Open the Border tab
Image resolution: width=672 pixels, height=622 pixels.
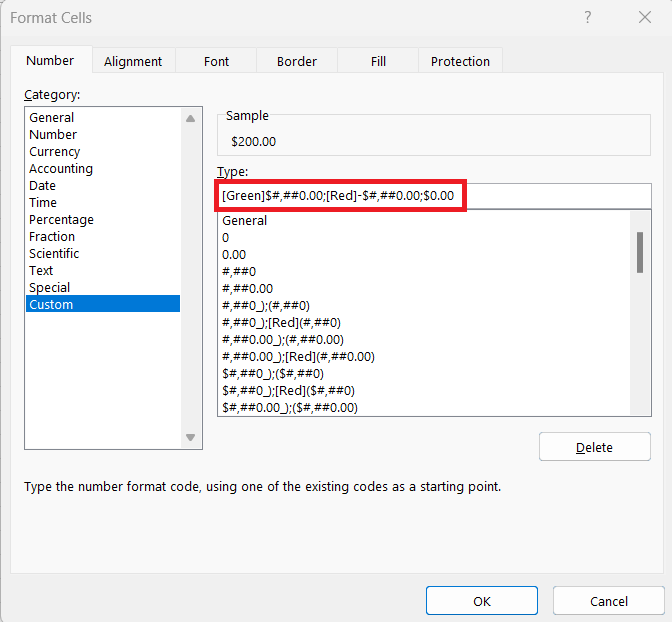point(297,61)
